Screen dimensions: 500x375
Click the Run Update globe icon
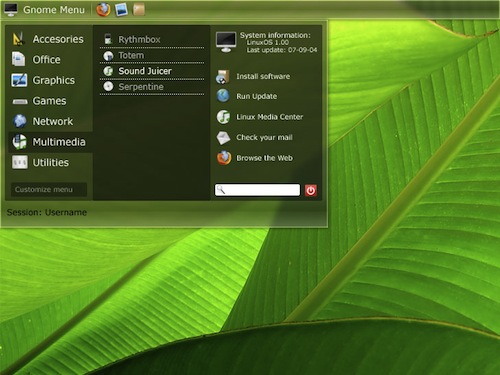click(223, 96)
